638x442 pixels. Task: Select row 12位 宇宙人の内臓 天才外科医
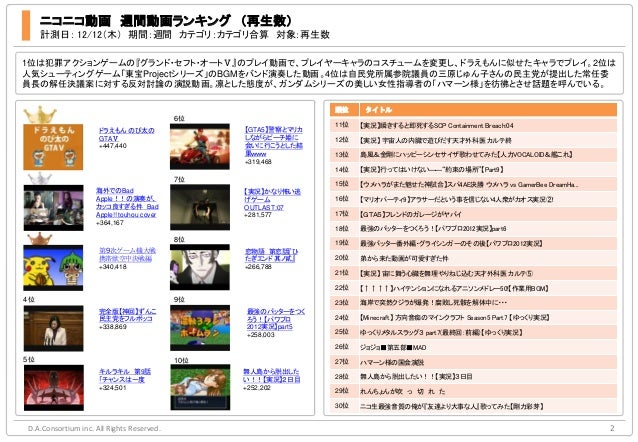coord(473,140)
